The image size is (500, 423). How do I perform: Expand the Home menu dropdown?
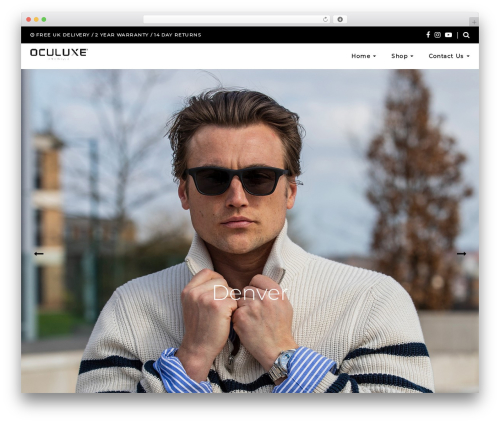coord(364,56)
